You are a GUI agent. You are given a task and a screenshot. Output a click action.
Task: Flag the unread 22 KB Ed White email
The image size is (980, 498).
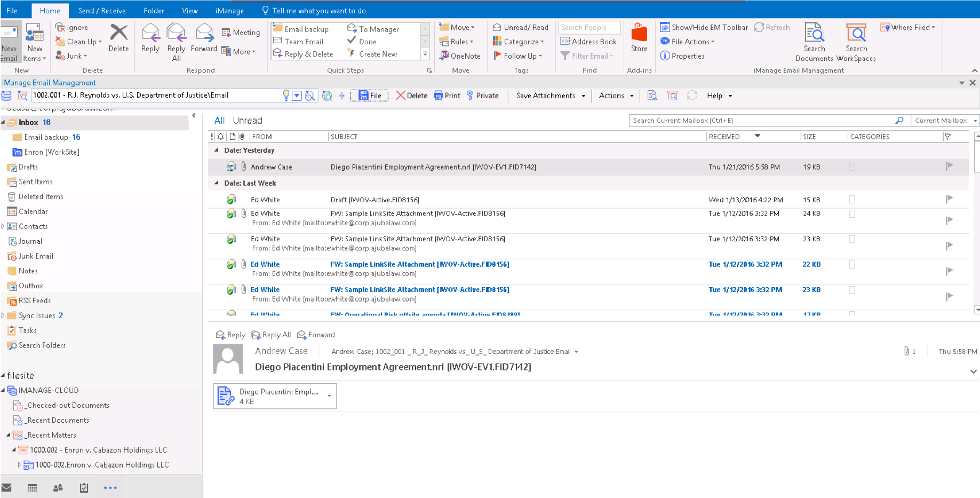949,271
